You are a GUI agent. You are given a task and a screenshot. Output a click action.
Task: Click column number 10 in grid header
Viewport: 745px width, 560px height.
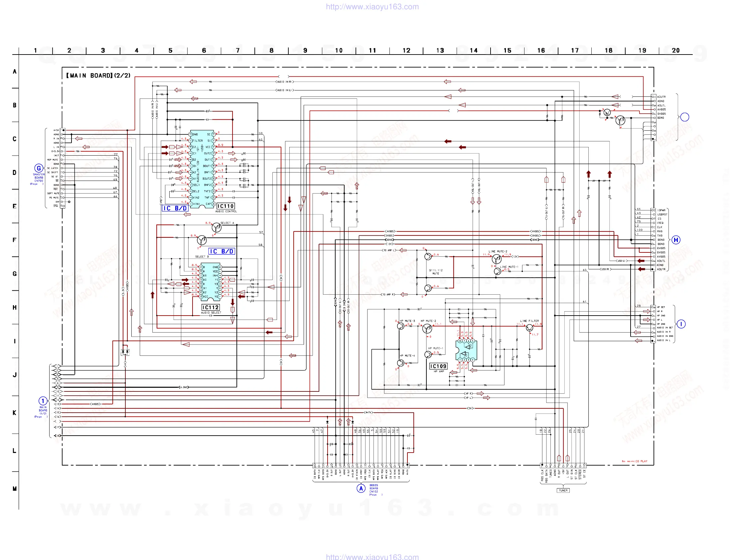coord(339,51)
